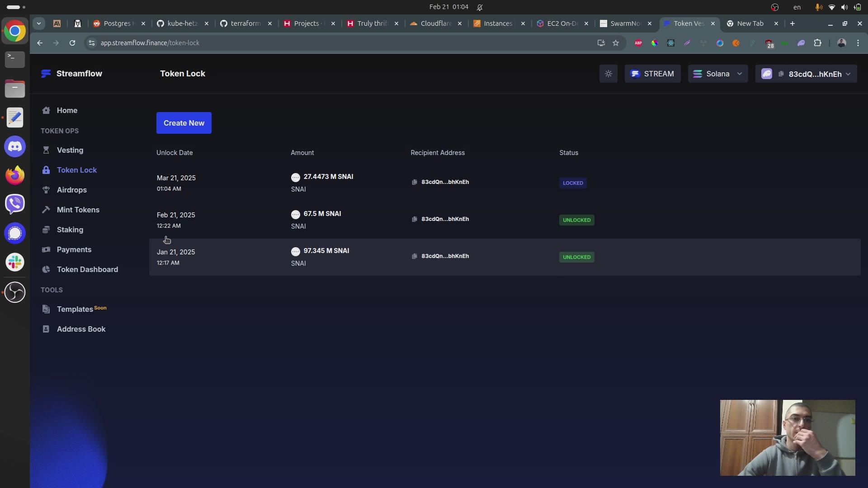868x488 pixels.
Task: Open the Home sidebar item
Action: coord(67,110)
